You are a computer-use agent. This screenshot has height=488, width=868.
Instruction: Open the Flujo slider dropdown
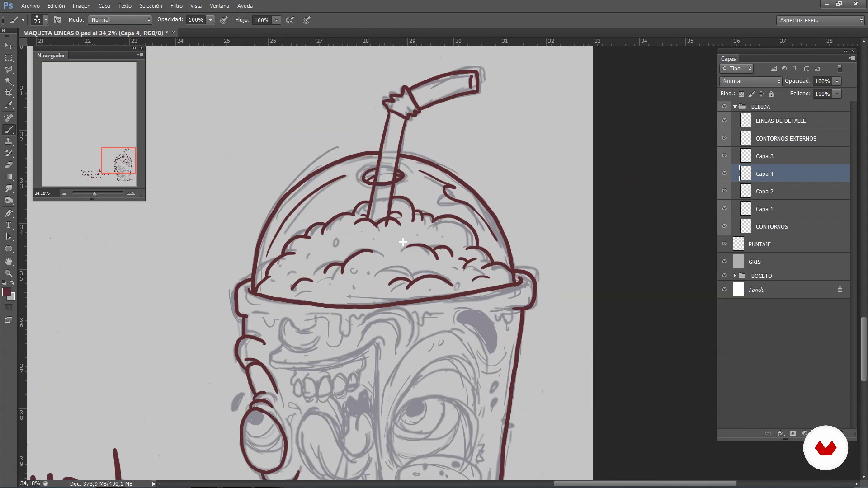pyautogui.click(x=276, y=20)
